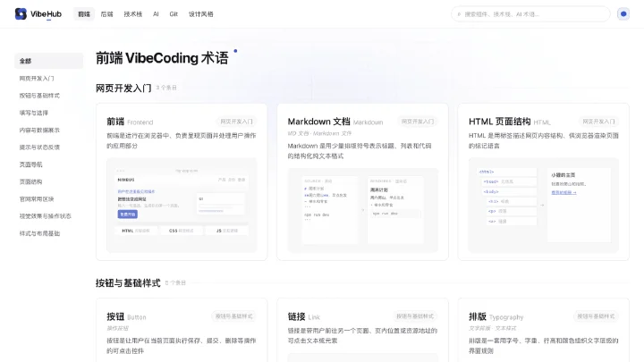Switch to the 技术栈 nav tab
Viewport: 644px width, 362px height.
[x=133, y=14]
